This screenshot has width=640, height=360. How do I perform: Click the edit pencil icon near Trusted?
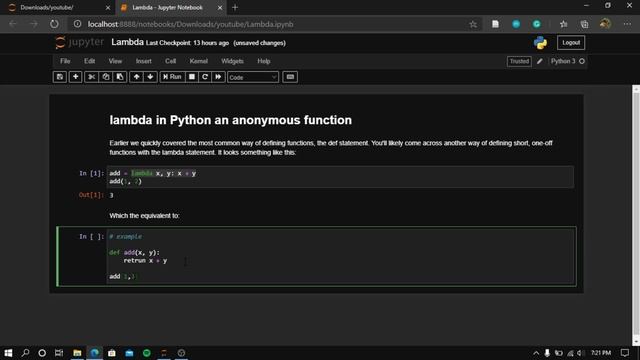(x=540, y=61)
